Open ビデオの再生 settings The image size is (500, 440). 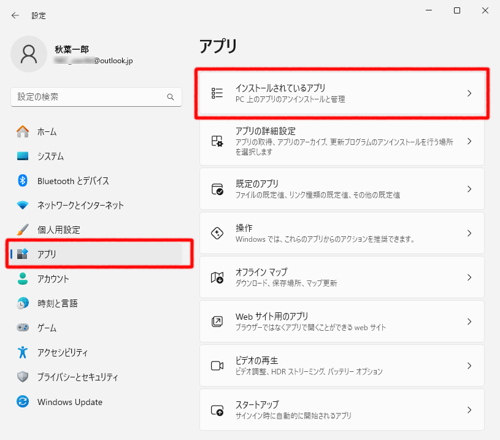coord(342,366)
